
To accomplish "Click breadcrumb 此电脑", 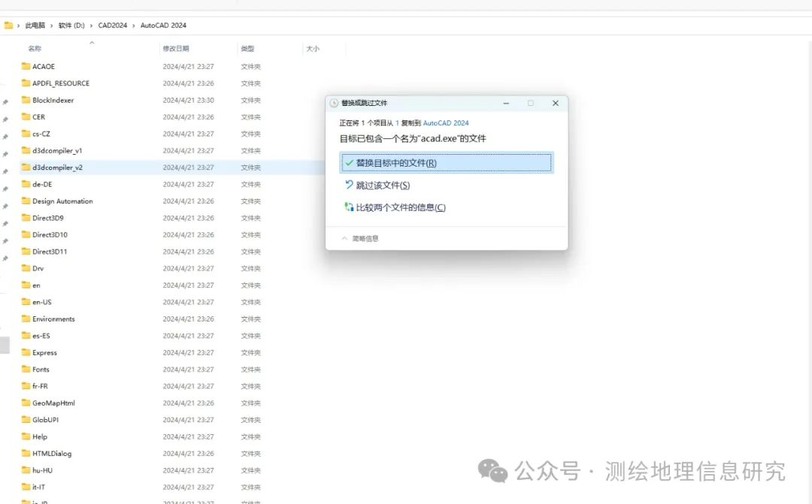I will pos(35,26).
